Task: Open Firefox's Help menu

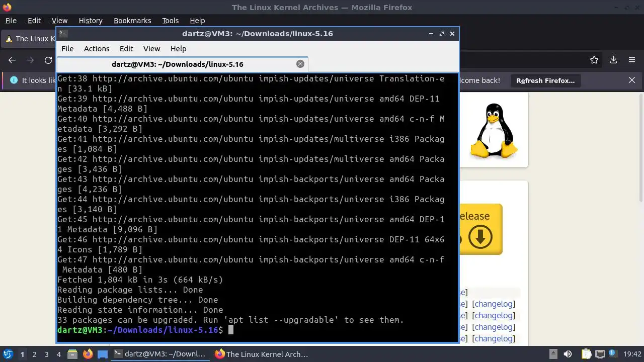Action: pyautogui.click(x=197, y=21)
